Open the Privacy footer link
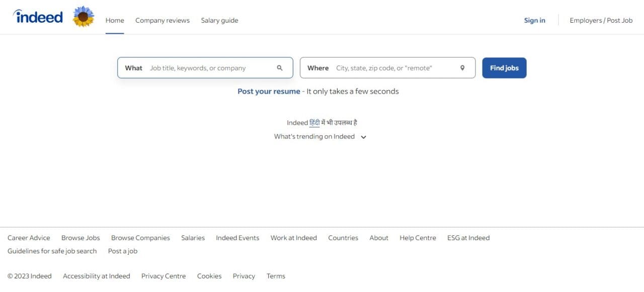644x292 pixels. pyautogui.click(x=244, y=276)
